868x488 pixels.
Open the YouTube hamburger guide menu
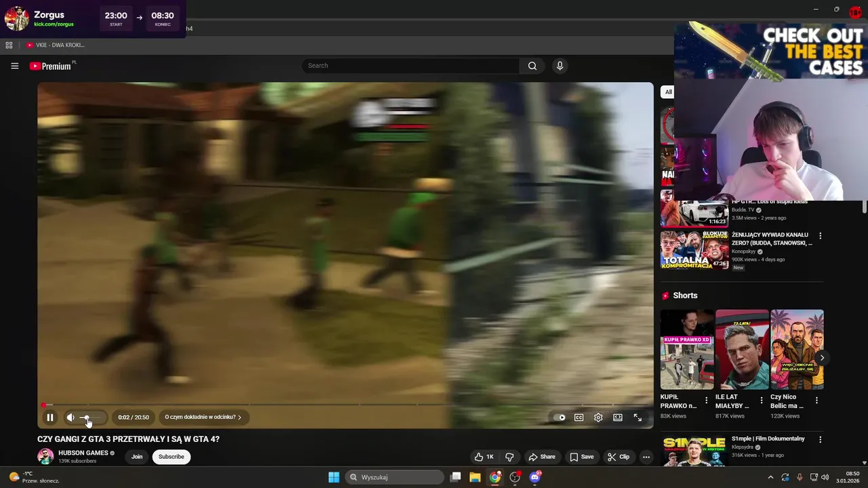click(x=14, y=66)
